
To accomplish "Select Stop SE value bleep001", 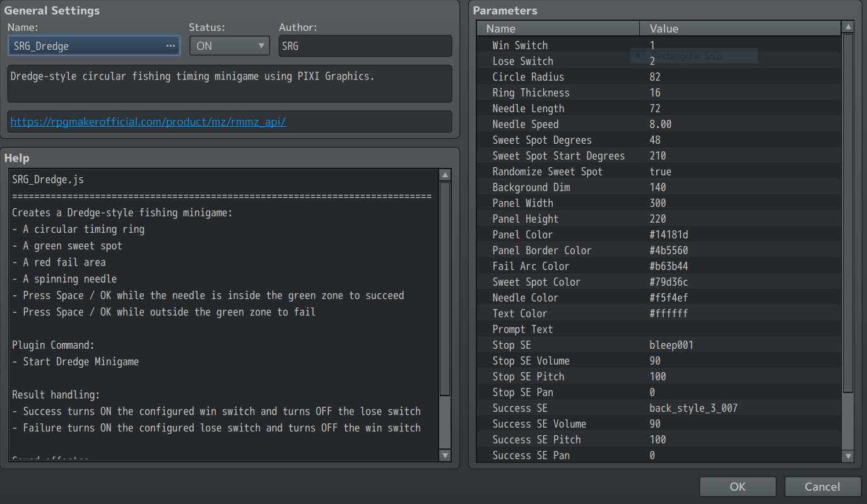I will tap(671, 345).
